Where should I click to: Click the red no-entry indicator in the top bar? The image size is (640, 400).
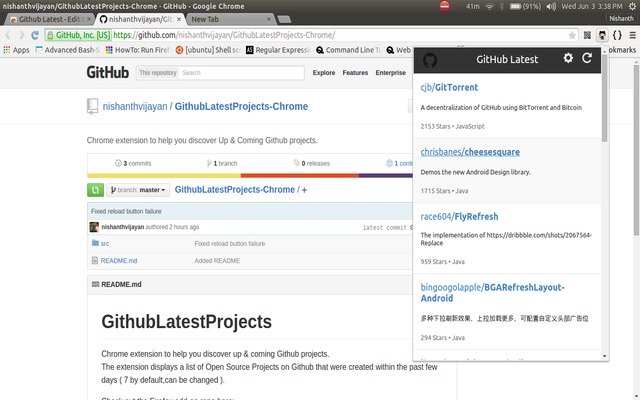[445, 6]
